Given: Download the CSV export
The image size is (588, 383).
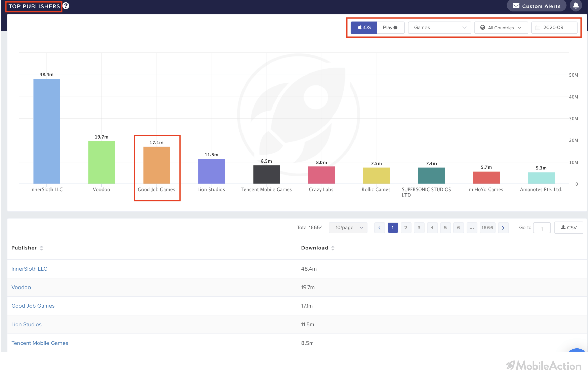Looking at the screenshot, I should click(x=568, y=228).
